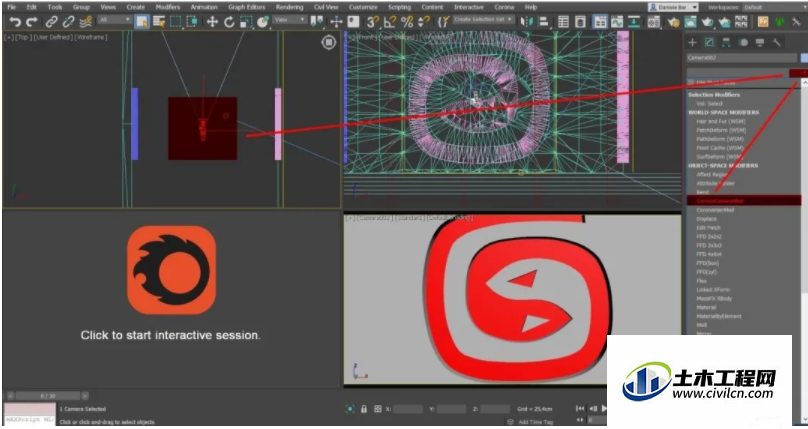
Task: Open the Scripting menu
Action: pos(399,7)
